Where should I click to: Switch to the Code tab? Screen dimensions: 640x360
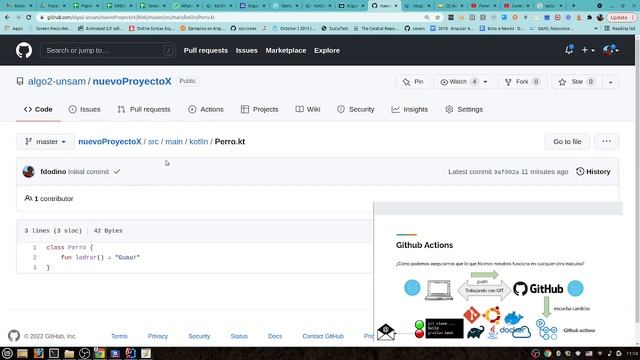click(38, 109)
